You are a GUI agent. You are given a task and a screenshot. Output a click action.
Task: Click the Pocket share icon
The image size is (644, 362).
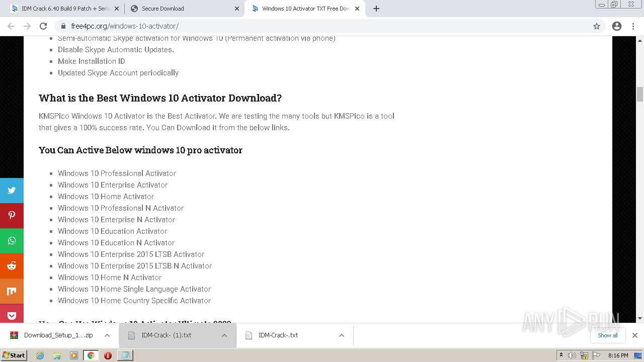12,316
